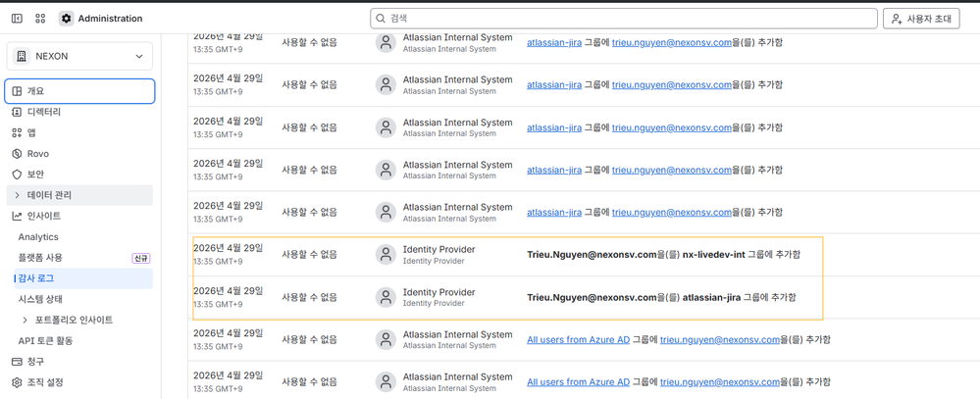
Task: Focus the 검색 search field
Action: [624, 19]
